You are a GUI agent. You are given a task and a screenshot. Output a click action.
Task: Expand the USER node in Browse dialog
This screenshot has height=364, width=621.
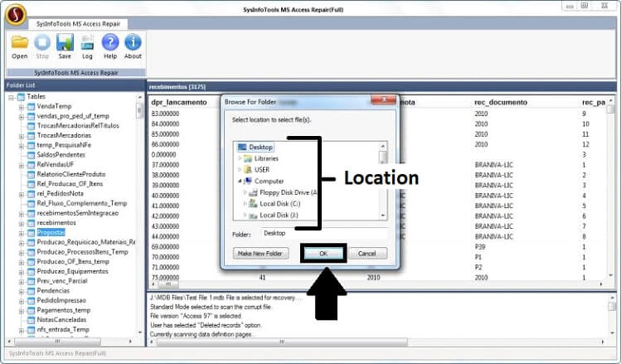[x=240, y=169]
